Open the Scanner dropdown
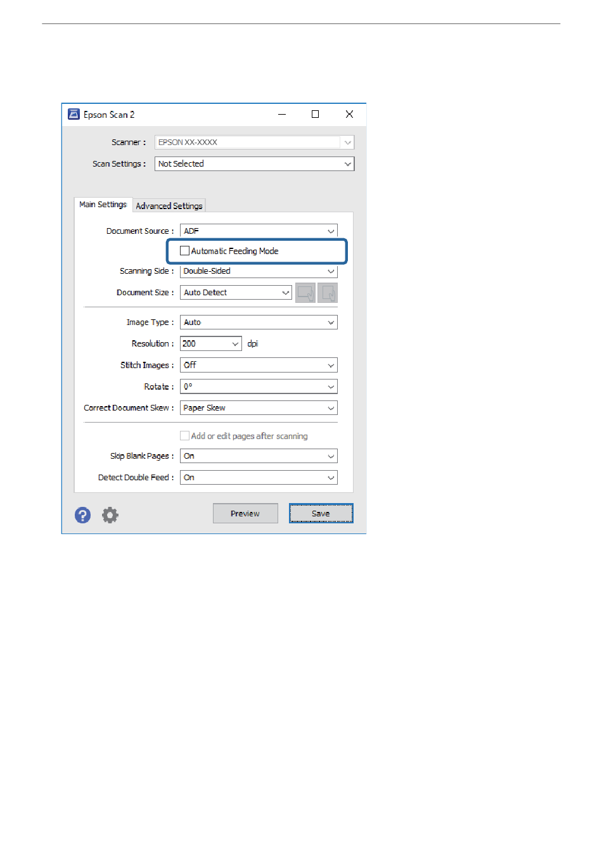602x868 pixels. (x=254, y=143)
